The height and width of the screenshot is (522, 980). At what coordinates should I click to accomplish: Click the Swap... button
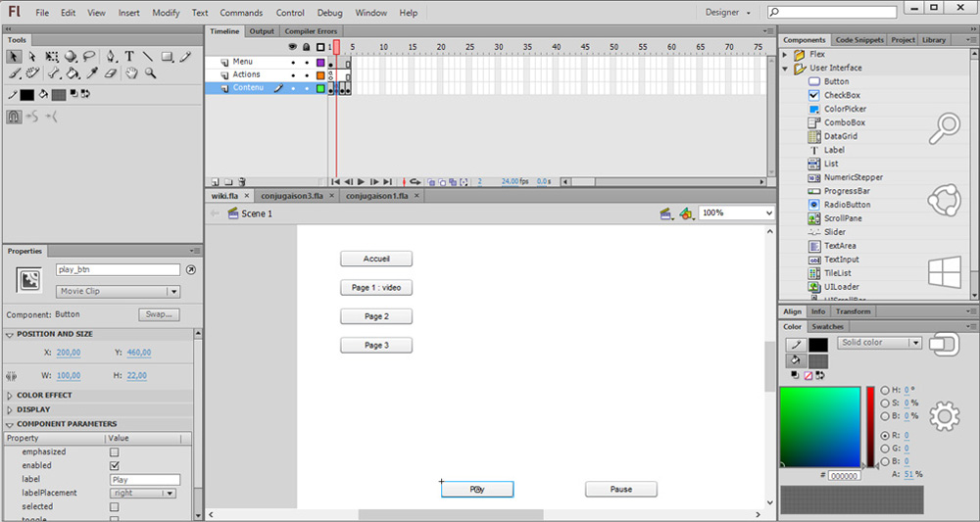coord(158,314)
